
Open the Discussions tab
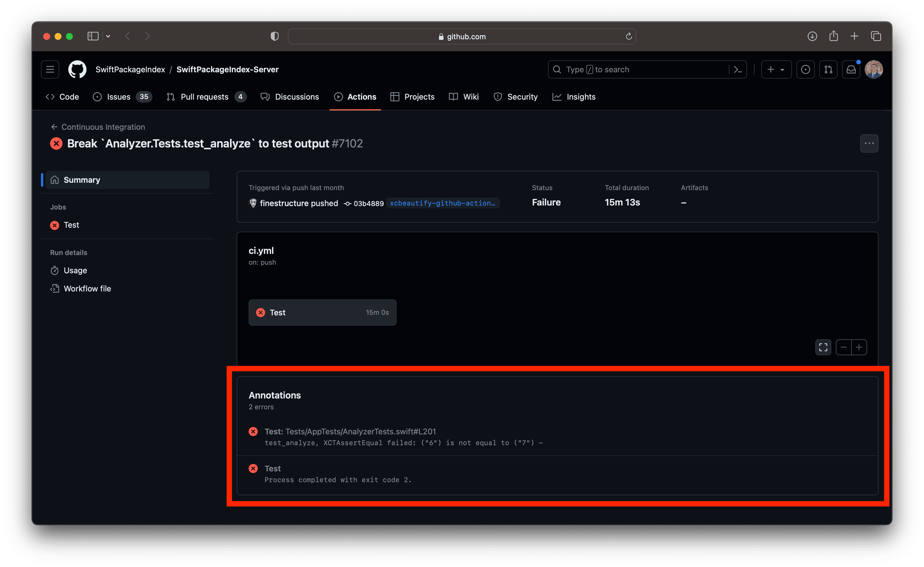[297, 96]
